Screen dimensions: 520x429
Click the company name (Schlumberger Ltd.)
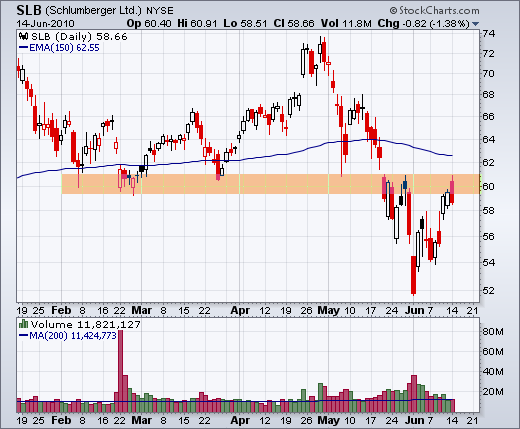pyautogui.click(x=94, y=11)
